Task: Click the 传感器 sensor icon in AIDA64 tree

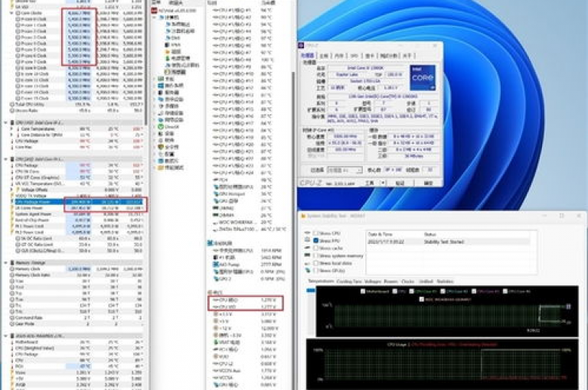Action: pyautogui.click(x=168, y=72)
